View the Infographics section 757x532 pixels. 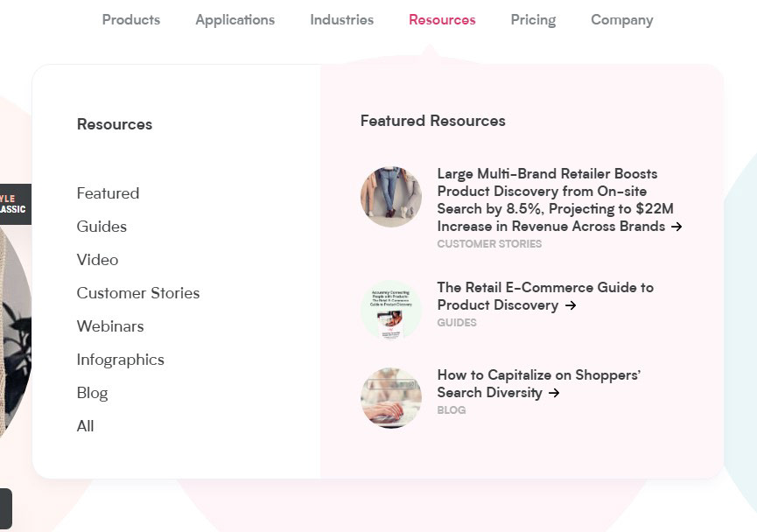120,360
